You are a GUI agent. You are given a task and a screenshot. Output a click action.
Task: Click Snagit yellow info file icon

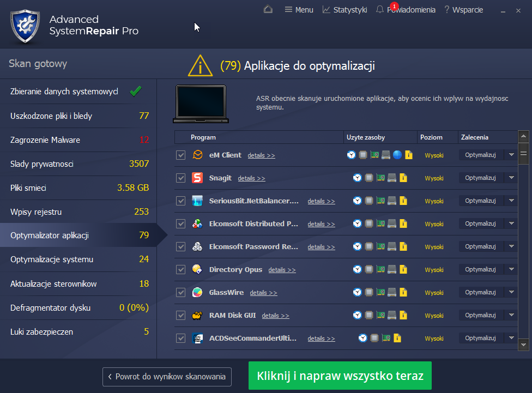(x=403, y=178)
